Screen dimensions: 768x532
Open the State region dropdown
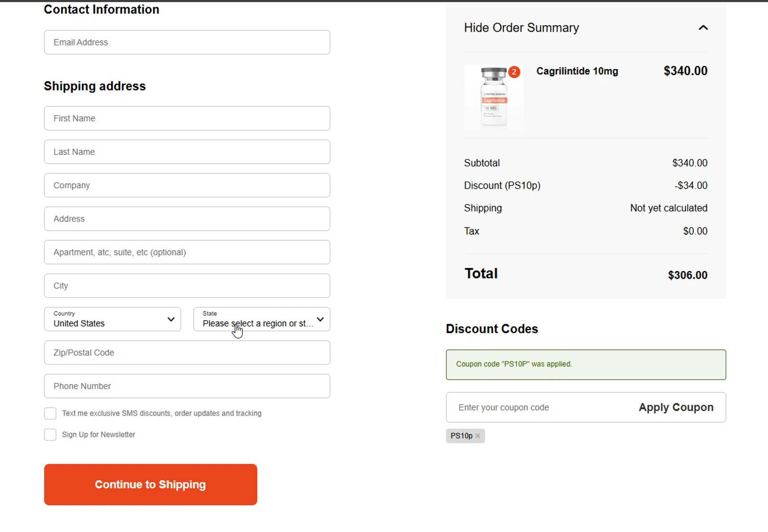coord(262,319)
